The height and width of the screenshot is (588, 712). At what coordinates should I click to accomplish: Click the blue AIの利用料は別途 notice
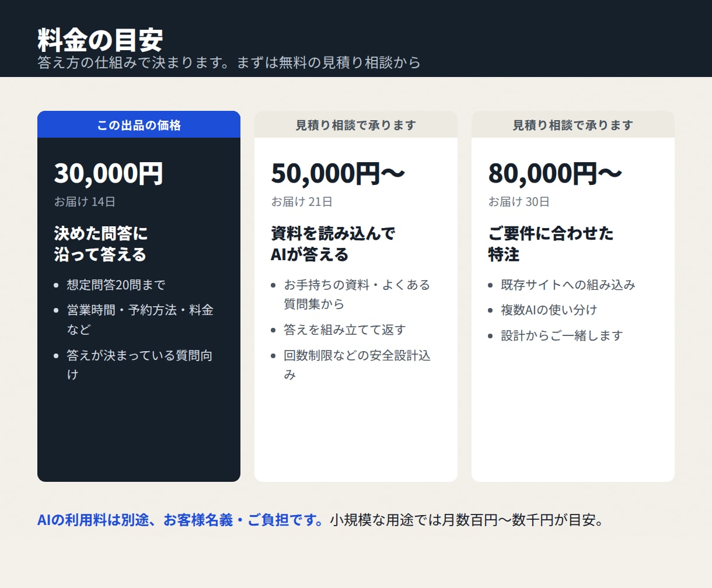180,520
